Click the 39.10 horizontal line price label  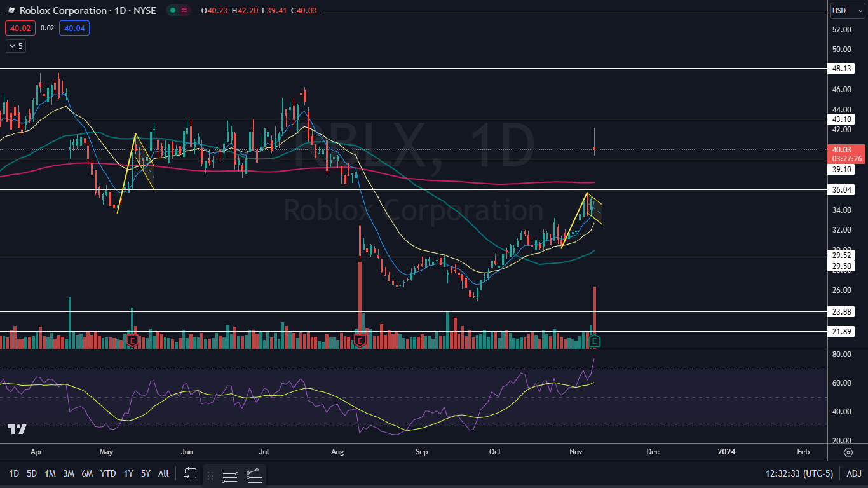coord(841,170)
